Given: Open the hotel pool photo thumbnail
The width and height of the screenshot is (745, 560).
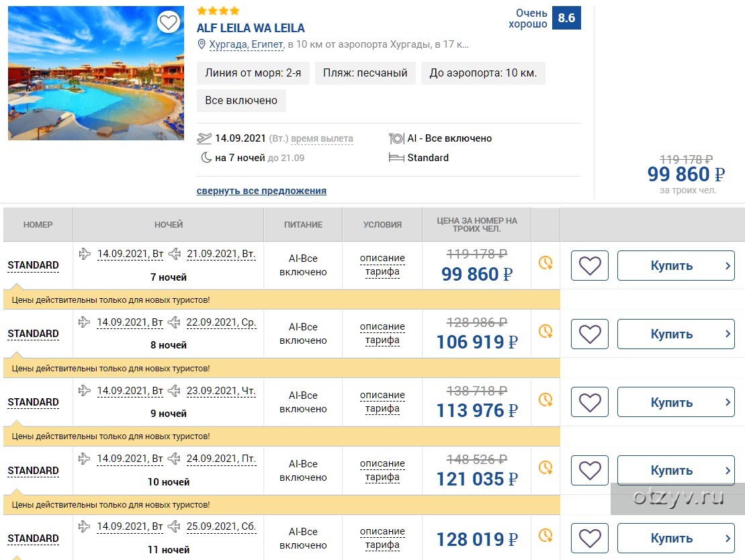Looking at the screenshot, I should [96, 73].
